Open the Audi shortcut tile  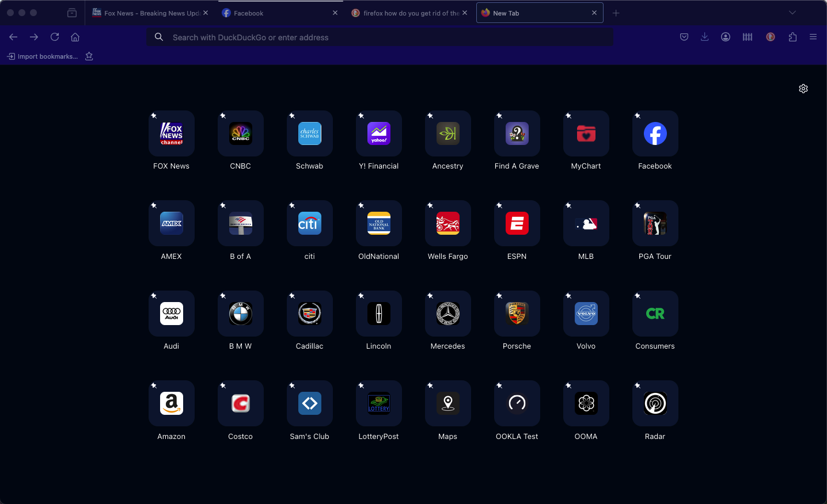click(172, 314)
